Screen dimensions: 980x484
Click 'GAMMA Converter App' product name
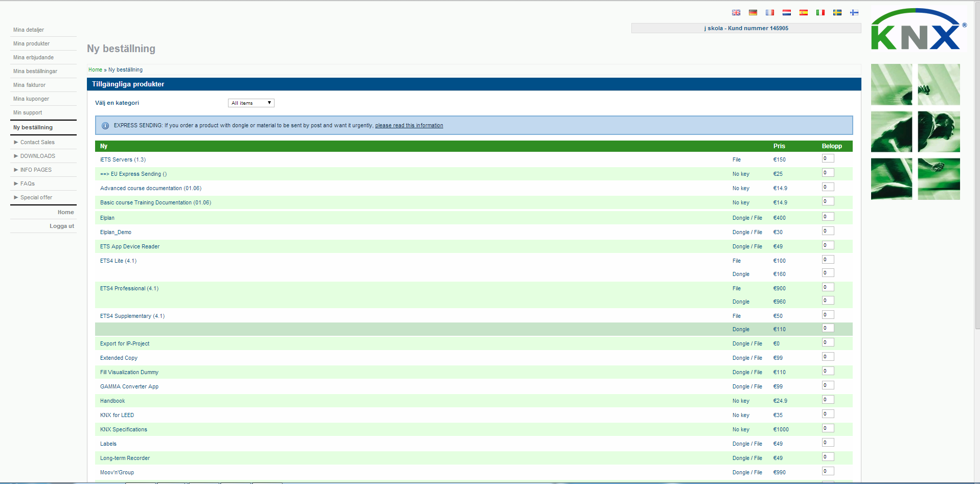click(x=129, y=387)
